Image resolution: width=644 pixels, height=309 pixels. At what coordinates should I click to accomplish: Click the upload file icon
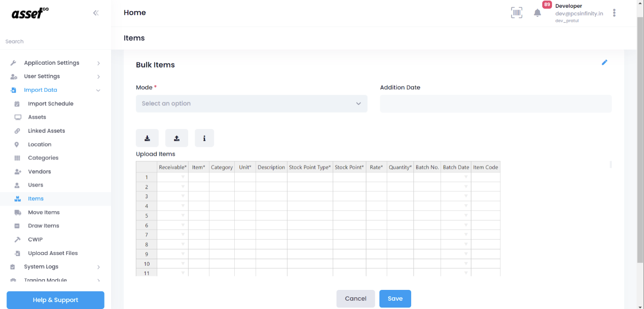176,137
